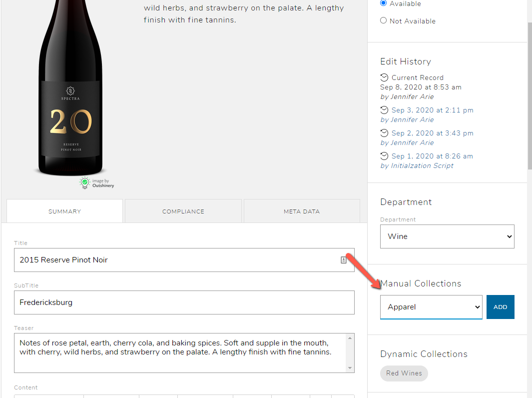Click the Current Record history icon

(x=384, y=77)
